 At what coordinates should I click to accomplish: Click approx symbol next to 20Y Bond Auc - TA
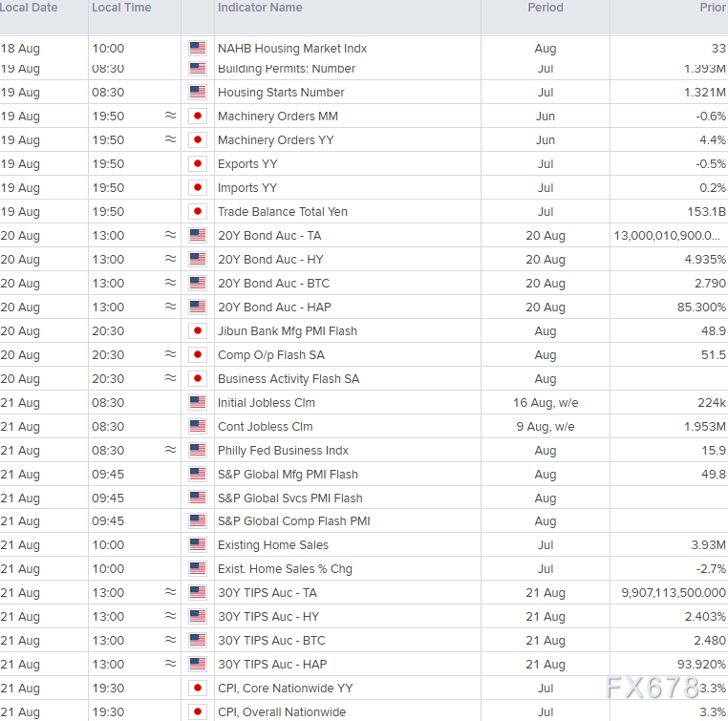pos(170,236)
